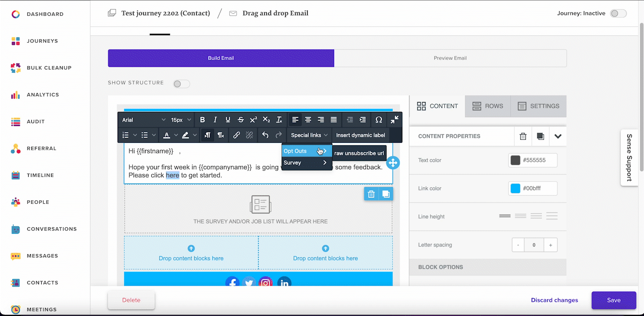Collapse the text editor toolbar
Viewport: 644px width, 316px height.
394,120
